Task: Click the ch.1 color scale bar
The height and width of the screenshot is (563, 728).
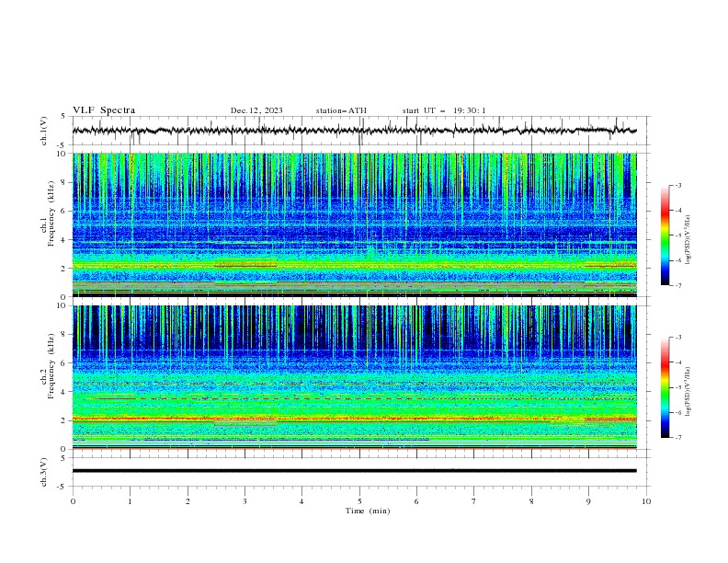Action: pos(665,236)
